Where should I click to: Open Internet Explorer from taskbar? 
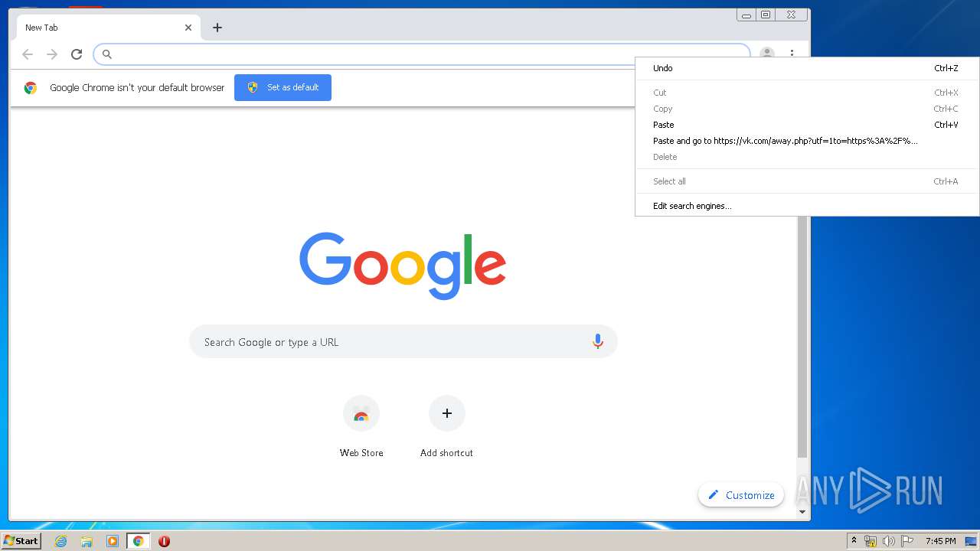point(60,541)
